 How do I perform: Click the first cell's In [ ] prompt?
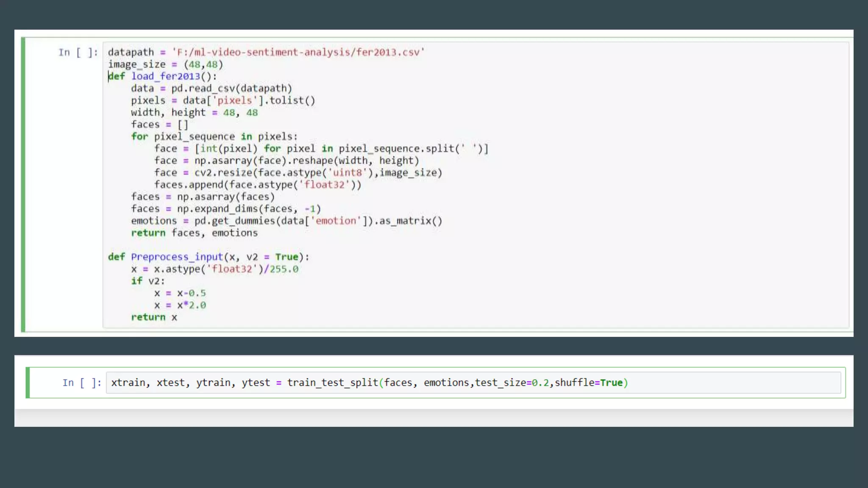pos(78,53)
